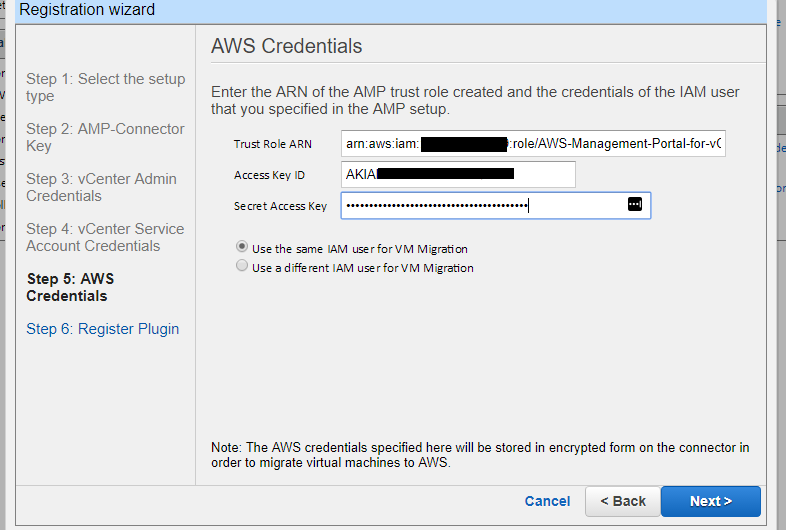Place cursor in the Secret Access Key field
Image resolution: width=786 pixels, height=530 pixels.
(496, 206)
